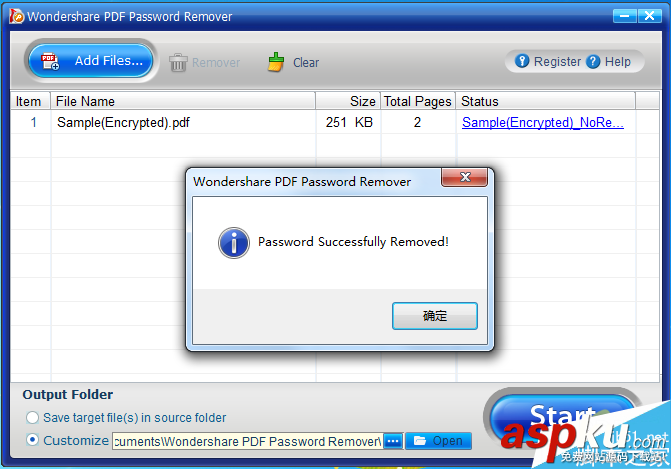Click the Register question mark icon

pos(522,61)
